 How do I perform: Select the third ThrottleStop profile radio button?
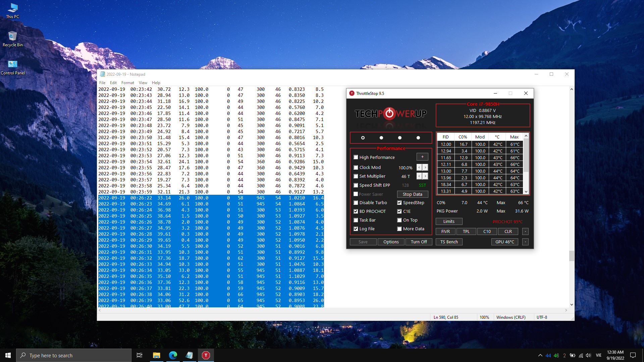coord(399,138)
